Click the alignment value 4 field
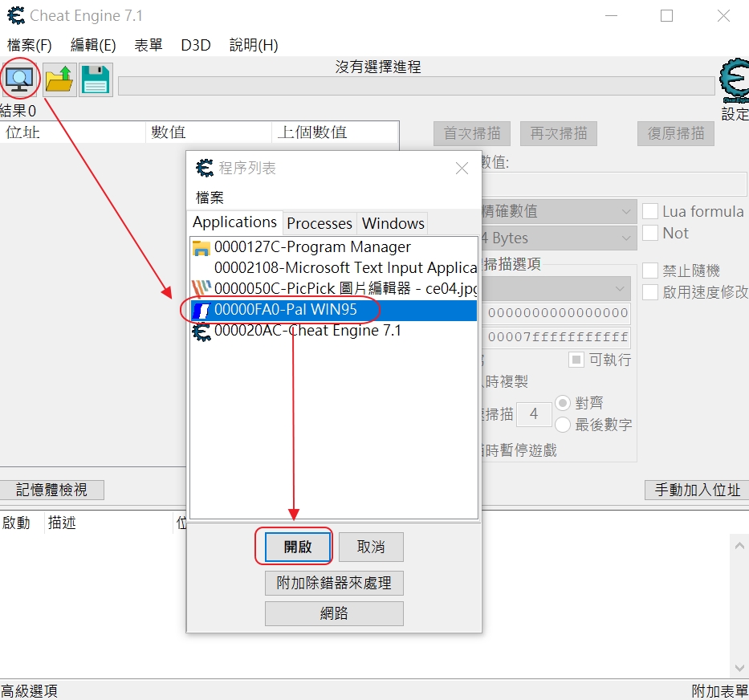The width and height of the screenshot is (749, 700). pyautogui.click(x=534, y=413)
